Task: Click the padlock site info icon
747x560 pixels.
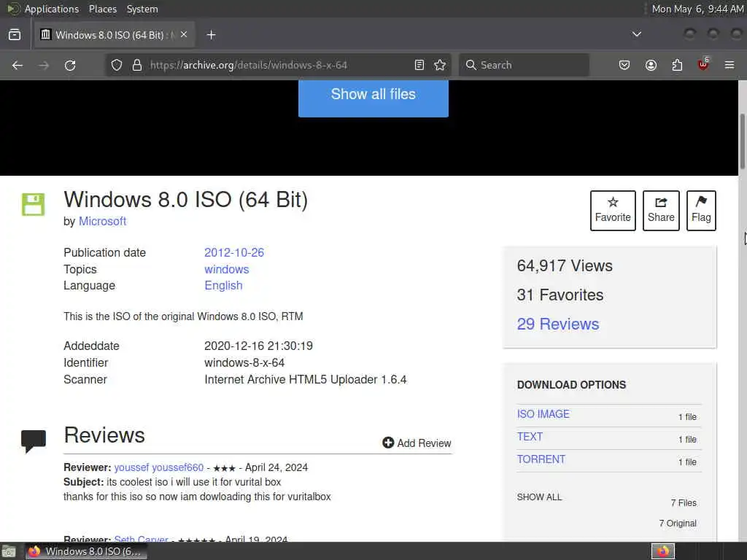Action: 137,65
